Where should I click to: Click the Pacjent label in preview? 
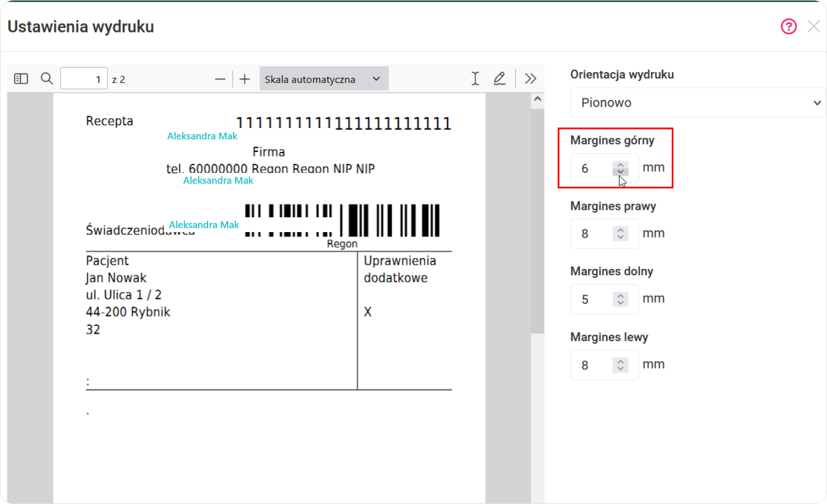pyautogui.click(x=107, y=261)
